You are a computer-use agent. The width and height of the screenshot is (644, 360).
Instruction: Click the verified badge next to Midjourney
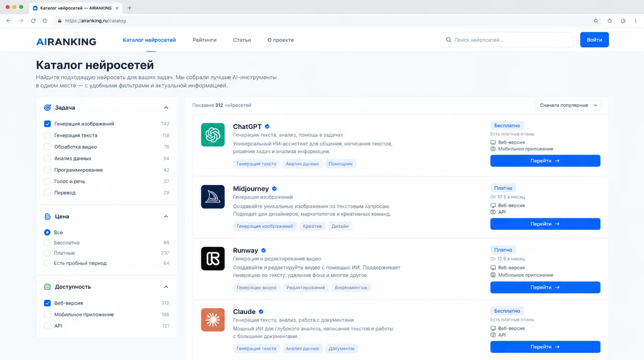click(275, 189)
